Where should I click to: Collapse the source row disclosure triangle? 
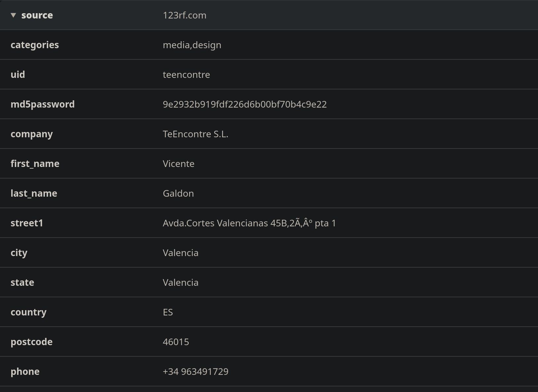(x=13, y=15)
